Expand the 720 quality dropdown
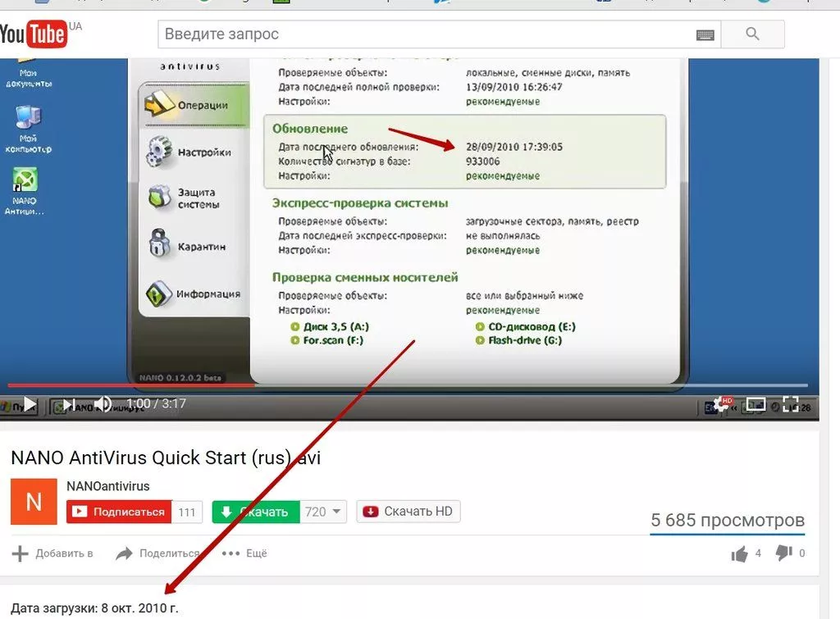The width and height of the screenshot is (840, 619). [325, 512]
